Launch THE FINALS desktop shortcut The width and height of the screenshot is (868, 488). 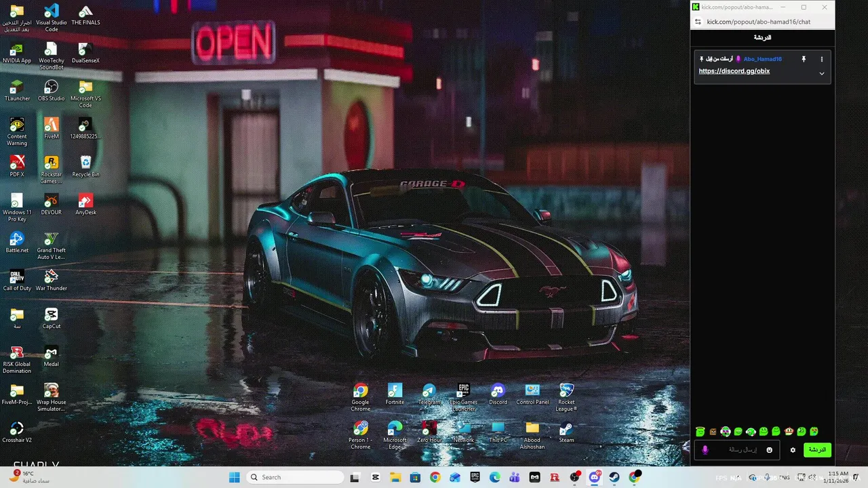[85, 15]
